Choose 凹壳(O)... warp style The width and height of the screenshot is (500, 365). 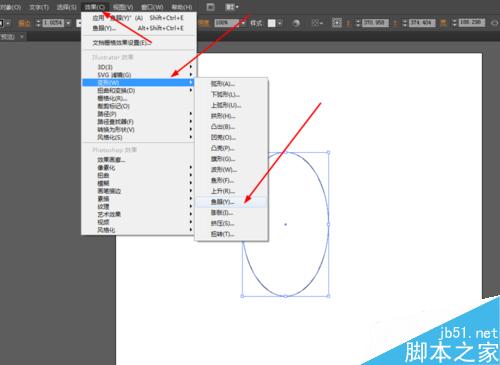click(231, 137)
